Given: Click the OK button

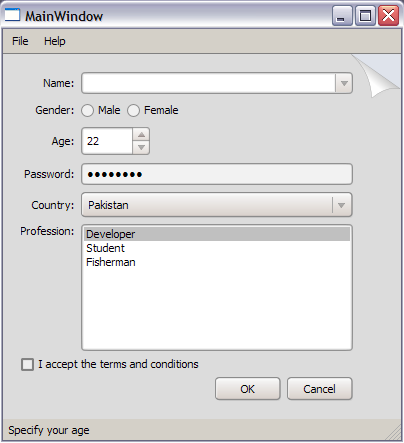Looking at the screenshot, I should point(248,389).
